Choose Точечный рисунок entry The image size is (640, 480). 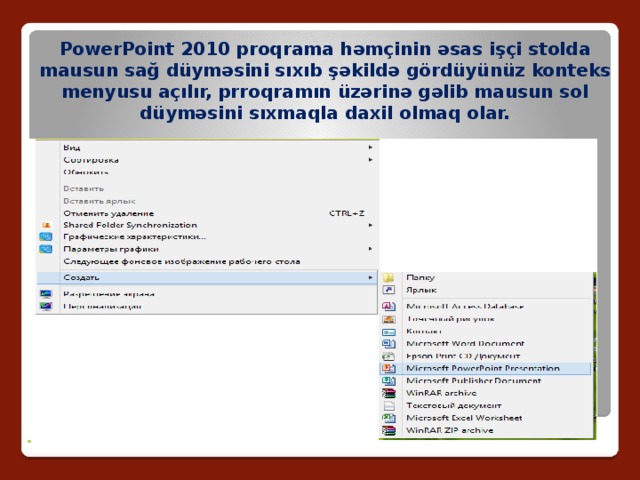486,319
